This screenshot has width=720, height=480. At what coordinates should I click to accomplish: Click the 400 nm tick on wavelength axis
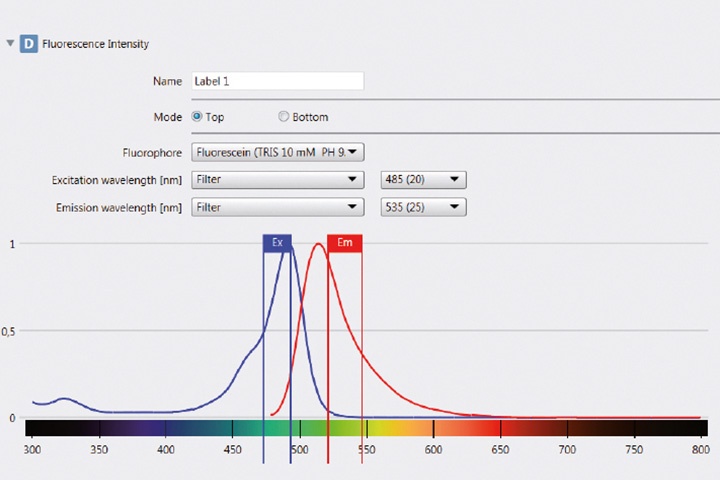pyautogui.click(x=166, y=450)
